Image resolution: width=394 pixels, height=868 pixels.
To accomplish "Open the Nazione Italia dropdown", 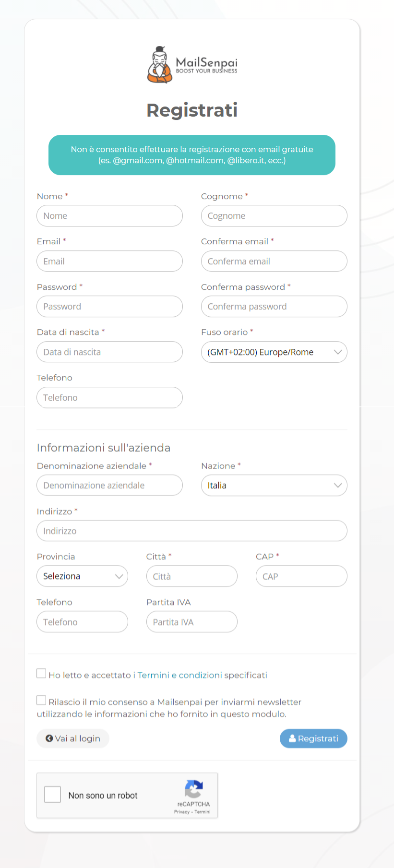I will click(x=274, y=486).
